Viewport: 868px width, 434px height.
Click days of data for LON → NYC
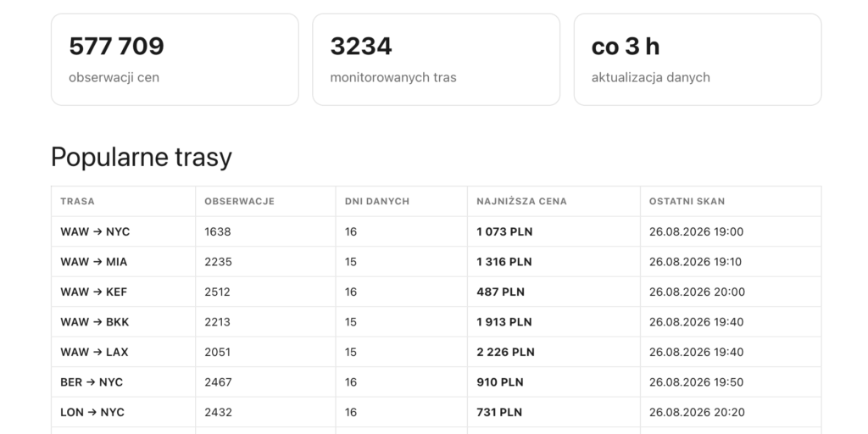[351, 413]
